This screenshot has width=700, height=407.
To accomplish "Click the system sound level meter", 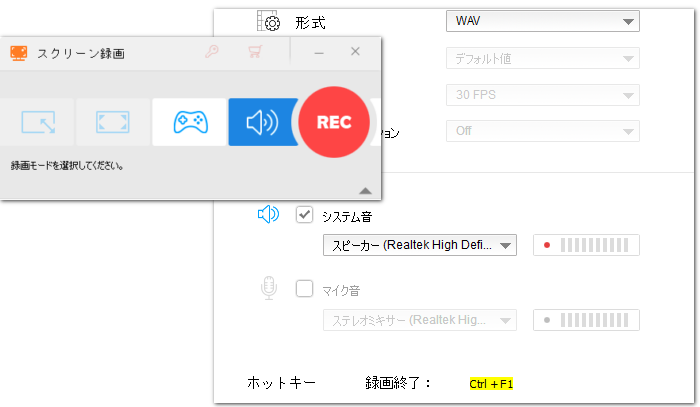I will [586, 245].
